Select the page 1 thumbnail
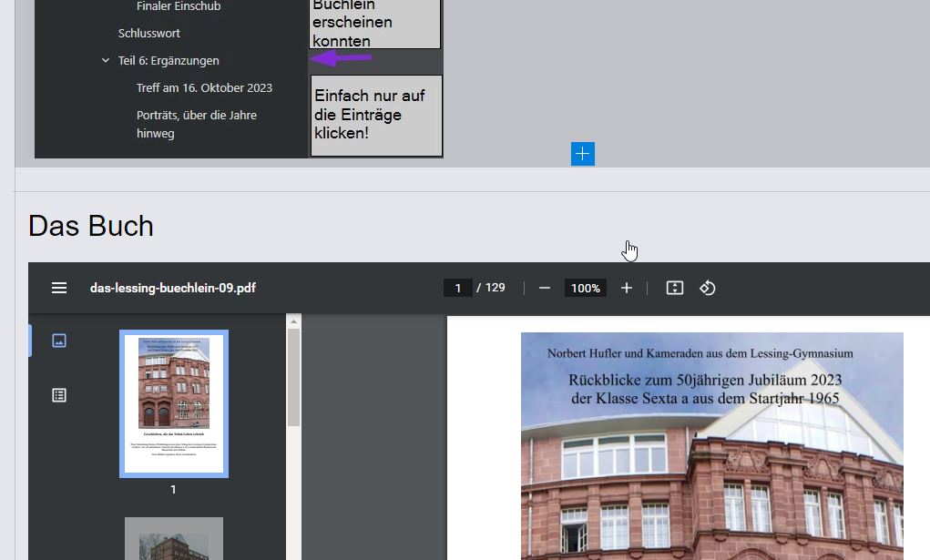Viewport: 930px width, 560px height. pos(174,403)
